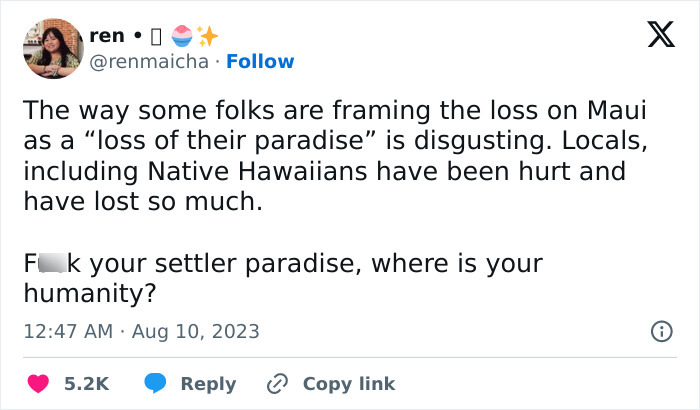The width and height of the screenshot is (700, 410).
Task: Open the @renmaicha handle link
Action: click(150, 61)
